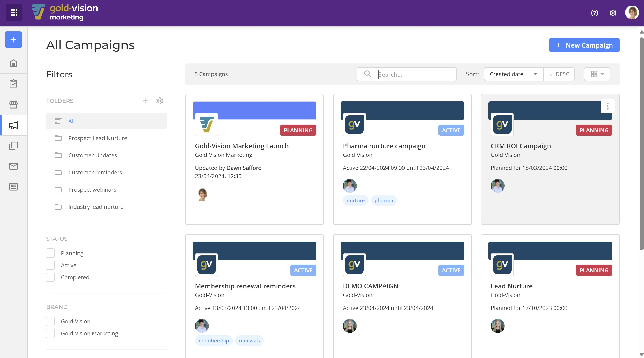Click PLANNING badge on Lead Nurture card
644x358 pixels.
tap(594, 270)
